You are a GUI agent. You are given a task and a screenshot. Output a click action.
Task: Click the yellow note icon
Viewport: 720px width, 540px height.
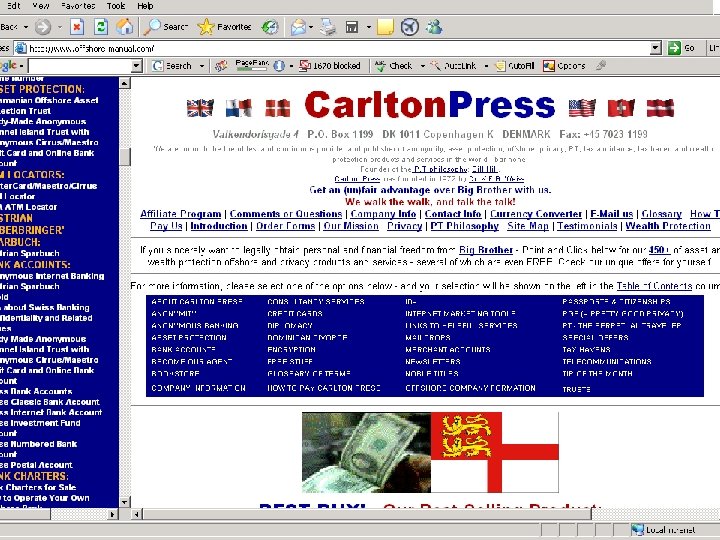click(385, 27)
